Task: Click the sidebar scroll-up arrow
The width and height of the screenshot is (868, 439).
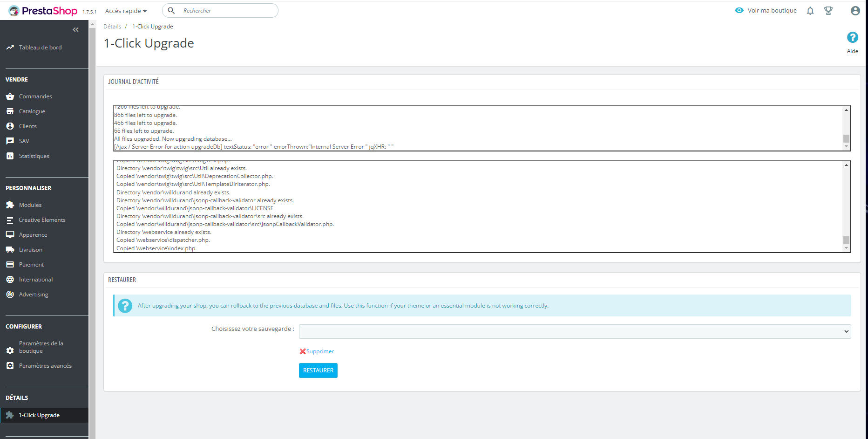Action: (x=92, y=24)
